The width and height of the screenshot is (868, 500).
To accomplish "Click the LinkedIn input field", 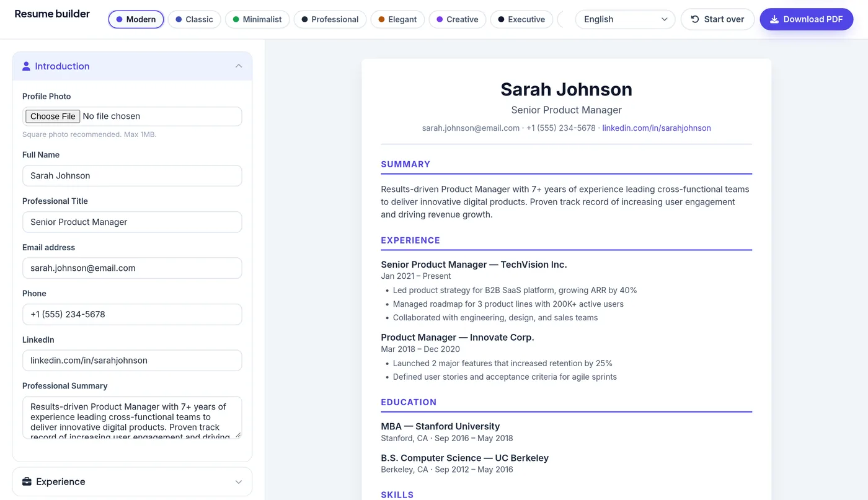I will [132, 361].
